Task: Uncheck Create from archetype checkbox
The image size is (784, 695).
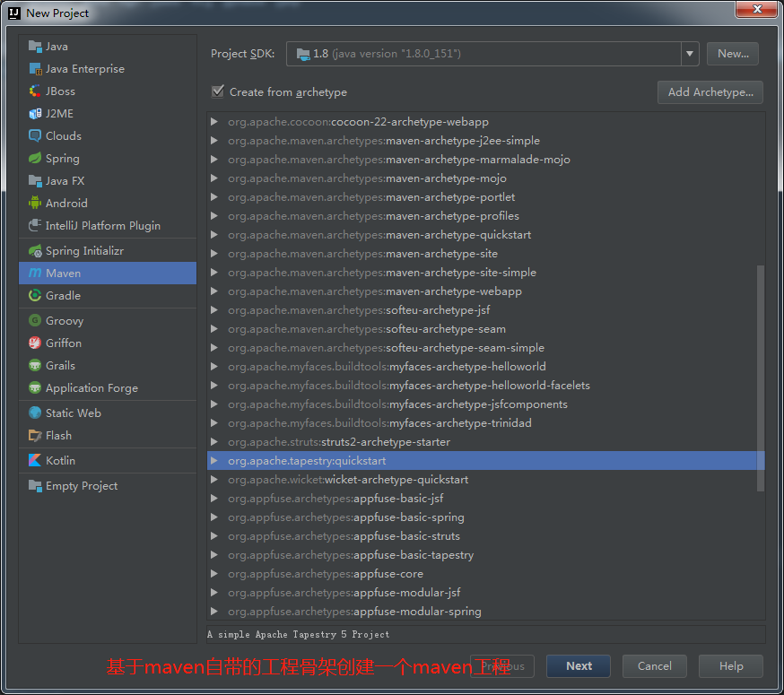Action: [x=217, y=91]
